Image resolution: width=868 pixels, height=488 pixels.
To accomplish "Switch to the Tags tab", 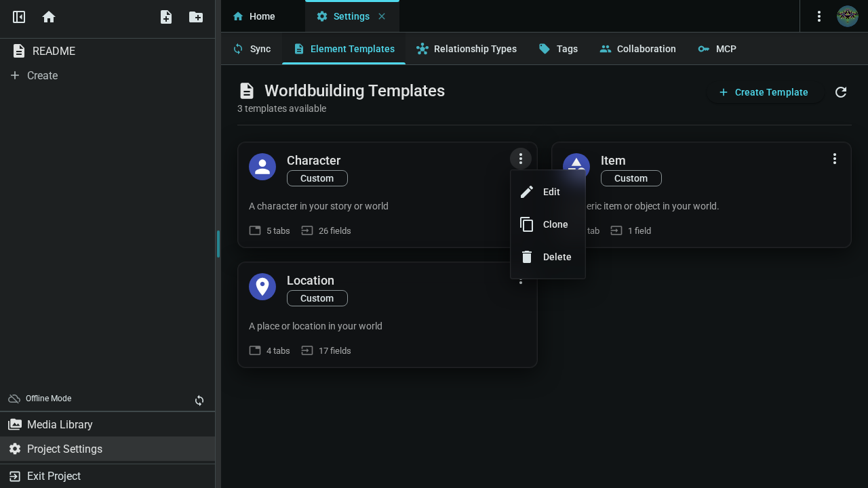I will pyautogui.click(x=558, y=48).
